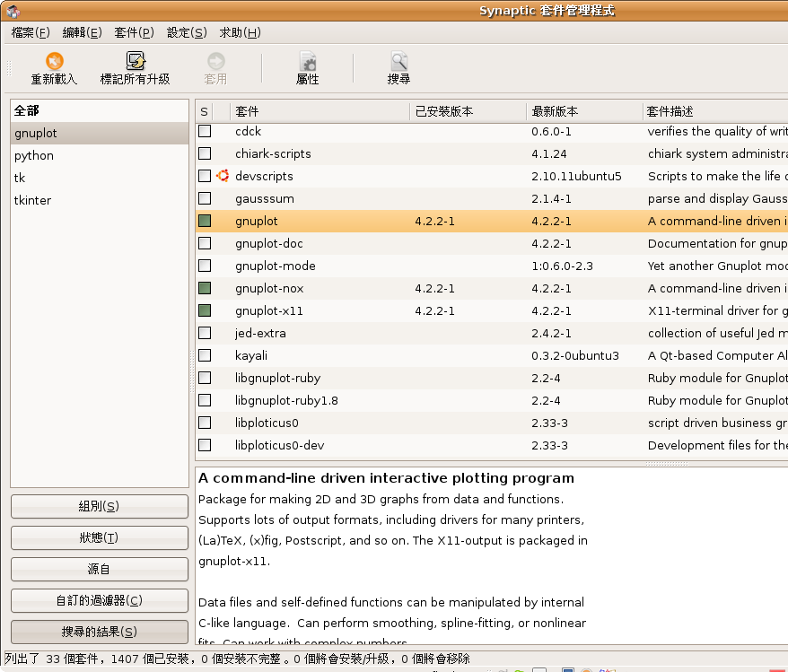
Task: Toggle the status checkbox for kayali
Action: pyautogui.click(x=205, y=355)
